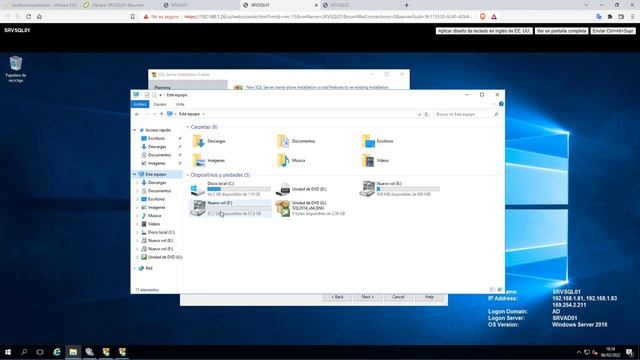
Task: Open the Vista ribbon tab
Action: coord(180,104)
